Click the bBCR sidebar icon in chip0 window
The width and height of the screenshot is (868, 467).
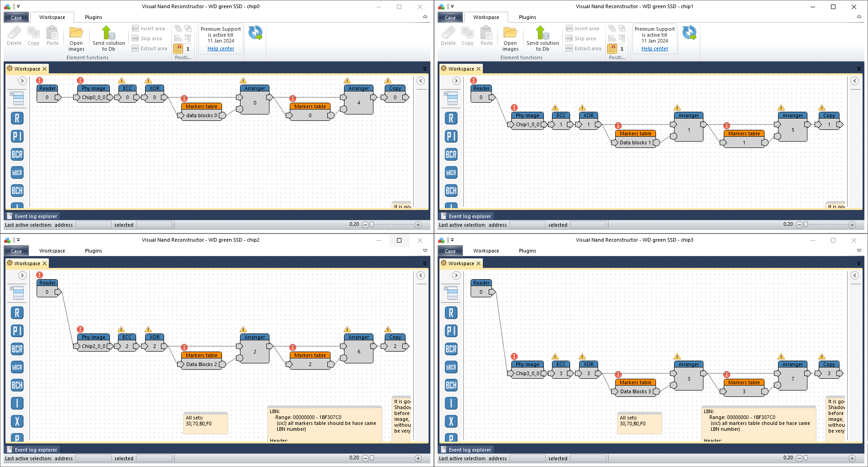(x=17, y=173)
